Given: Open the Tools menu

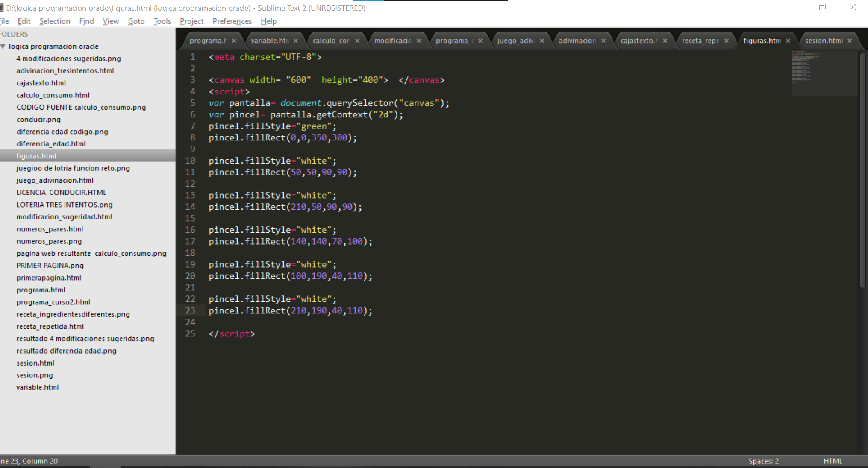Looking at the screenshot, I should tap(162, 21).
